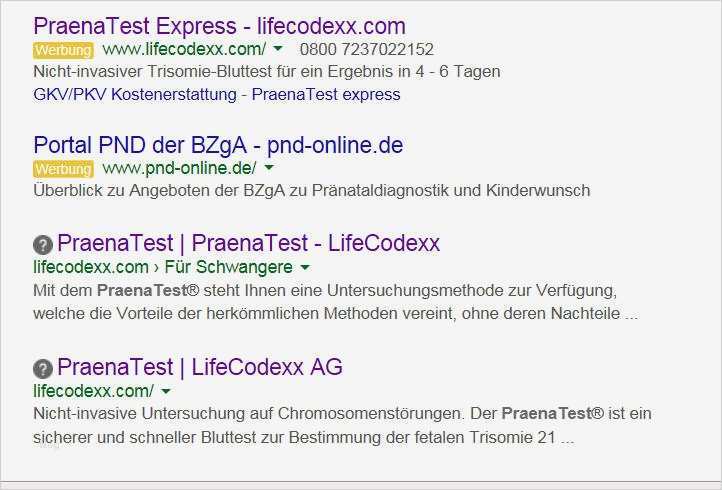Click the green www.pnd-online.de/ URL
Image resolution: width=722 pixels, height=490 pixels.
click(179, 167)
